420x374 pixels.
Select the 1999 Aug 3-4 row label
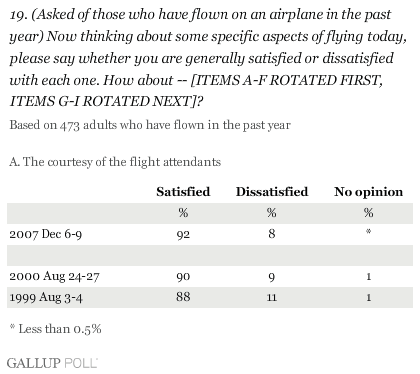pyautogui.click(x=46, y=297)
